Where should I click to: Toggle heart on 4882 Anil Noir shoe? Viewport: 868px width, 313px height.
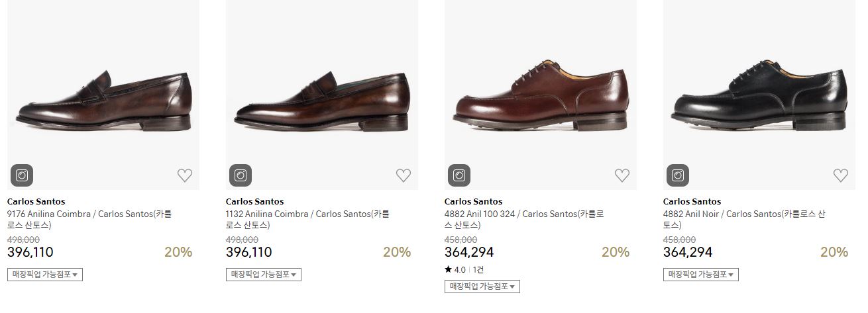[841, 175]
